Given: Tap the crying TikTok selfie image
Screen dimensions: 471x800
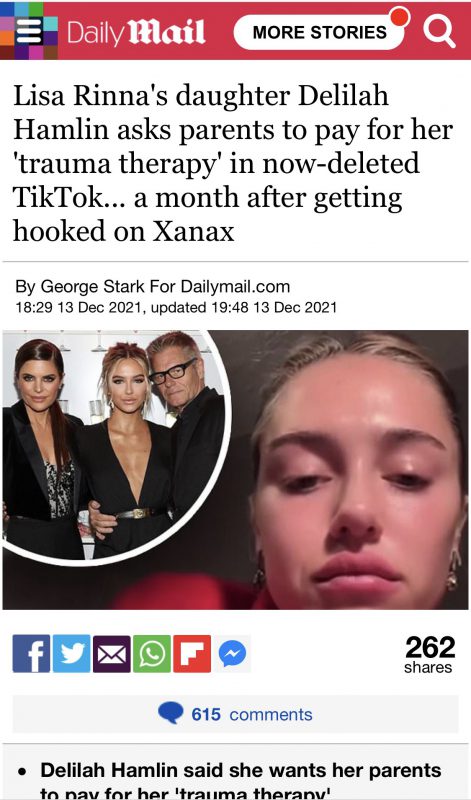Looking at the screenshot, I should click(x=352, y=469).
